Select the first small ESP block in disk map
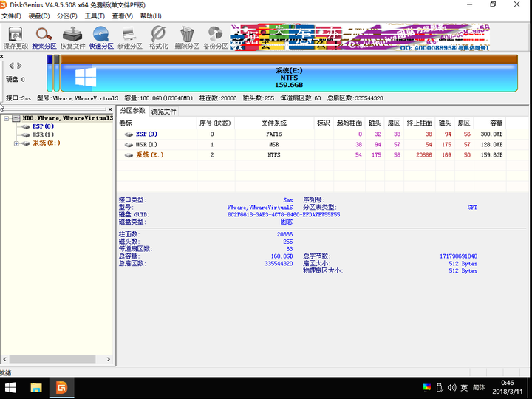 point(50,74)
